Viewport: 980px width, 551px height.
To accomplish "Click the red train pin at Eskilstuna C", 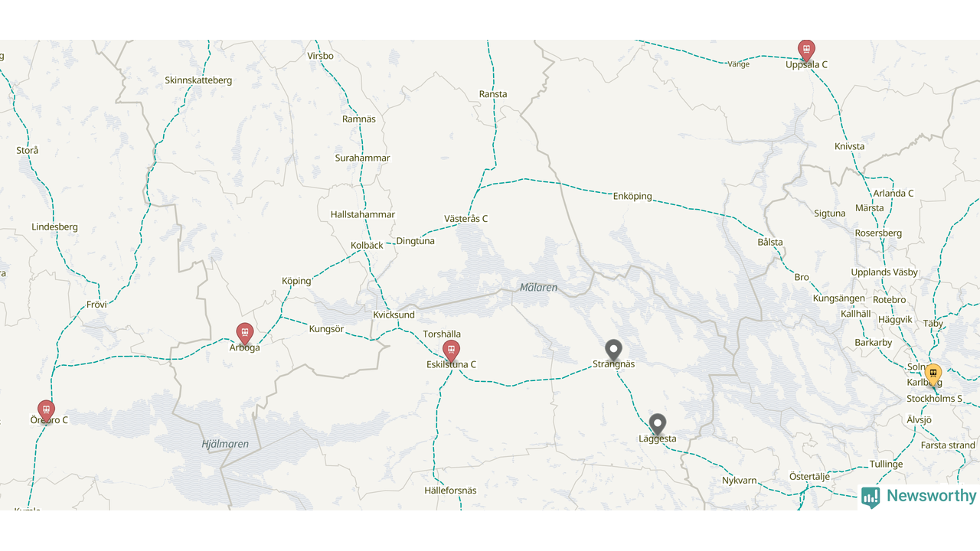I will (451, 351).
